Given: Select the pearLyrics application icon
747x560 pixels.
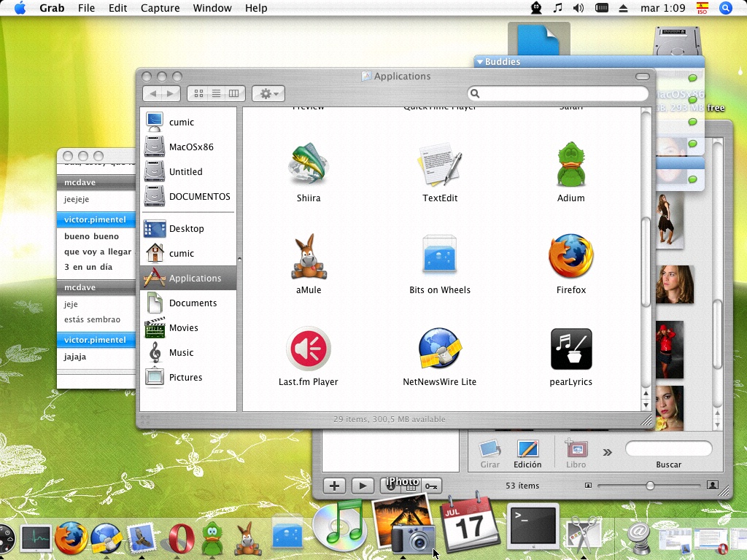Looking at the screenshot, I should 571,349.
